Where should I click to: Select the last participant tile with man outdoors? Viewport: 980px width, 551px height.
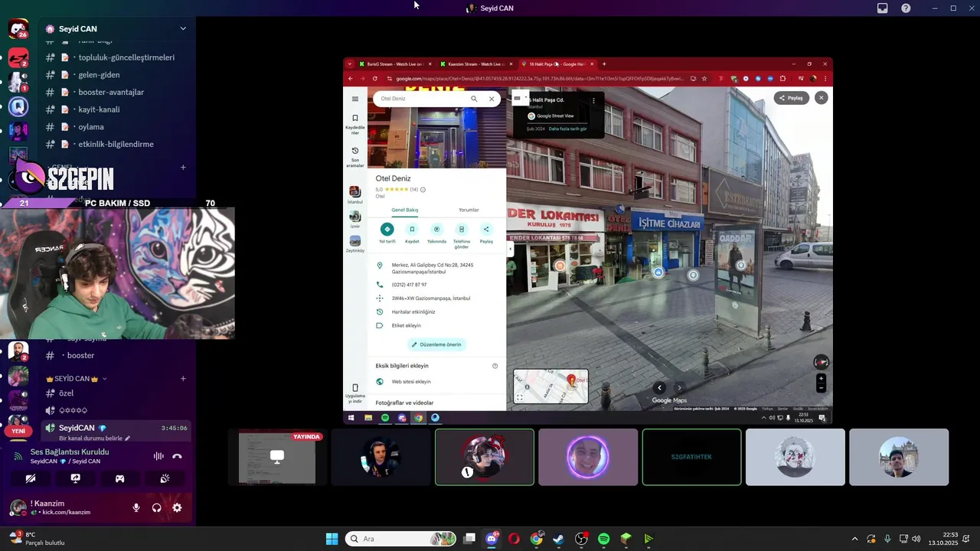coord(899,457)
